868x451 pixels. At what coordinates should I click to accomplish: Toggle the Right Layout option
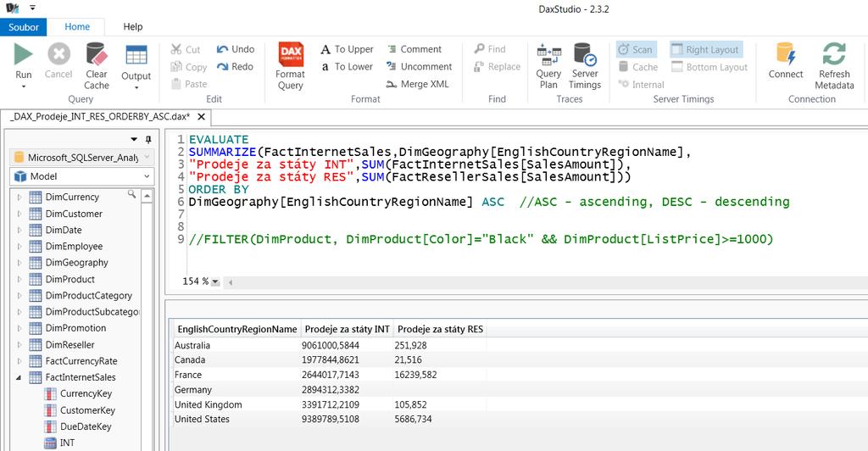pos(706,49)
